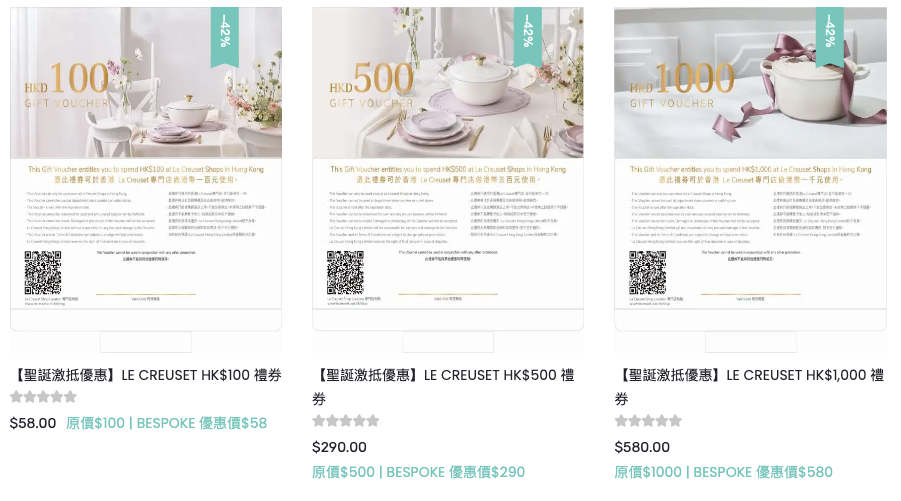The image size is (901, 501).
Task: Click QR code on the HK$1000 voucher
Action: [x=648, y=272]
